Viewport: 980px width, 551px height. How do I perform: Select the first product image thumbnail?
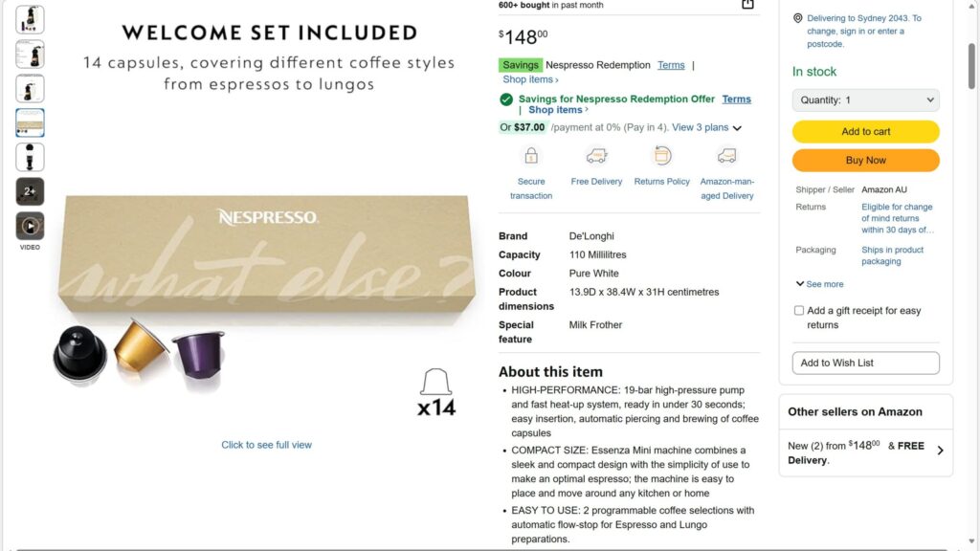coord(30,19)
